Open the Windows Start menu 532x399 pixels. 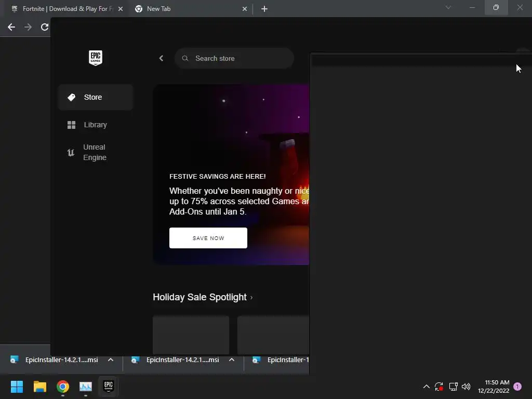[x=17, y=387]
